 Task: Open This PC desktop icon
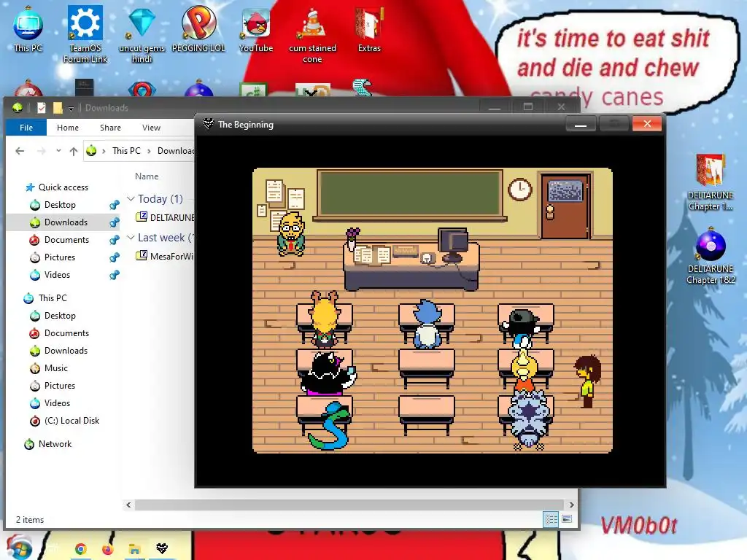tap(28, 29)
